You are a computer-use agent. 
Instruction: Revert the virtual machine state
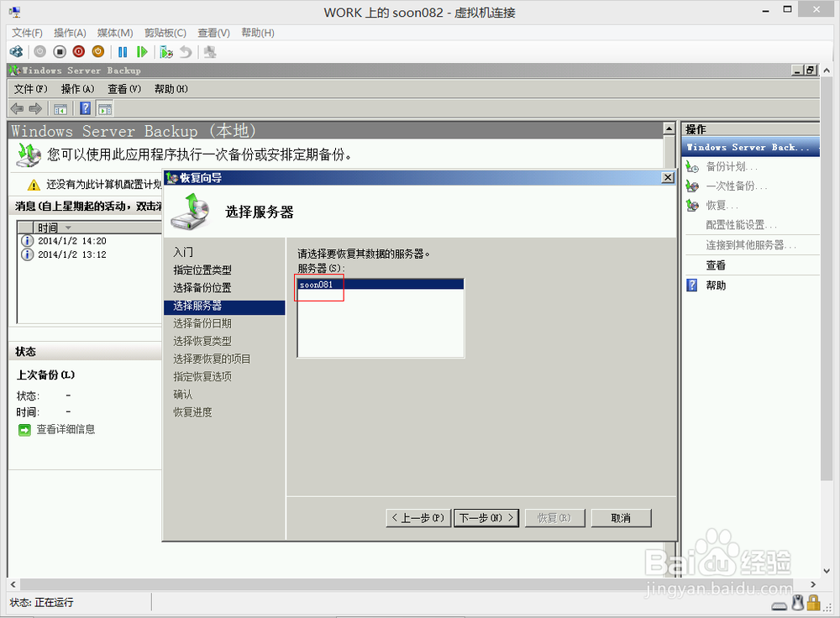[x=186, y=51]
